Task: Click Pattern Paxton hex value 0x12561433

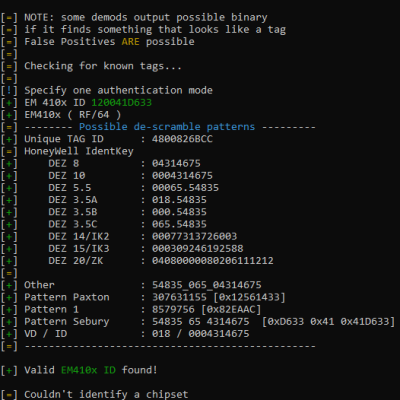Action: pyautogui.click(x=249, y=297)
